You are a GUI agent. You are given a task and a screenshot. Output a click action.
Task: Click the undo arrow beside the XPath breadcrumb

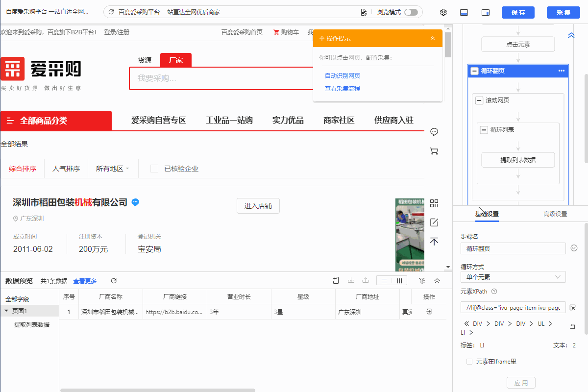(x=572, y=327)
